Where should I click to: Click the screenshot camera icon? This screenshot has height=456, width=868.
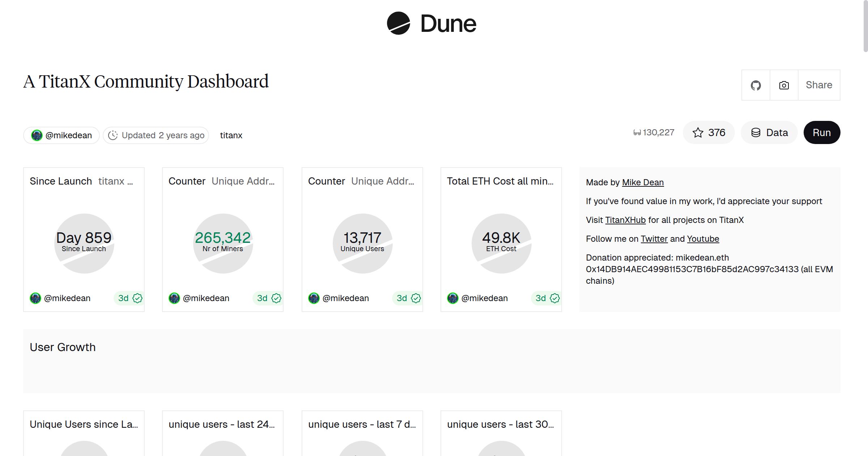pyautogui.click(x=783, y=85)
